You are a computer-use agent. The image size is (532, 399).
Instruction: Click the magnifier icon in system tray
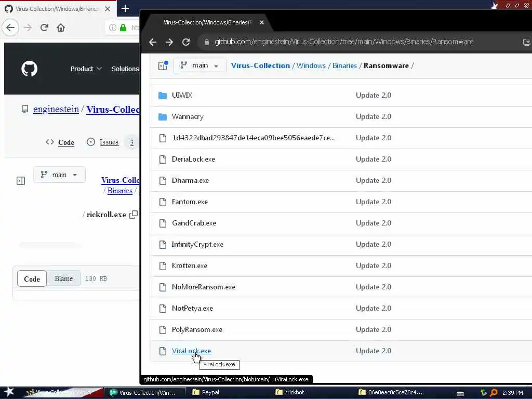point(494,393)
